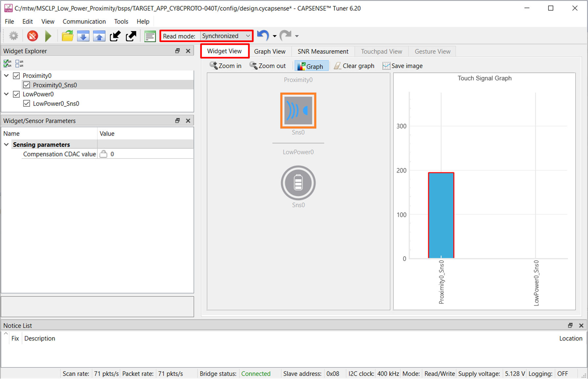Screen dimensions: 588x379
Task: Open the Communication menu
Action: pos(84,21)
